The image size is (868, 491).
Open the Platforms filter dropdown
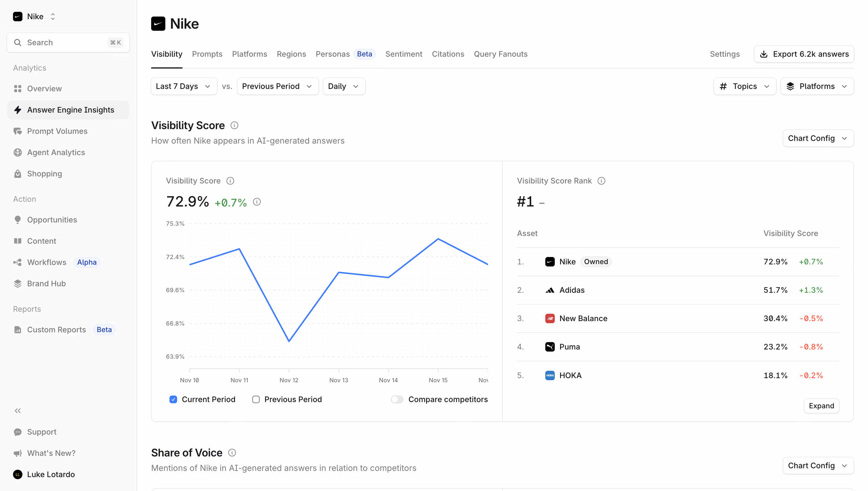click(817, 86)
